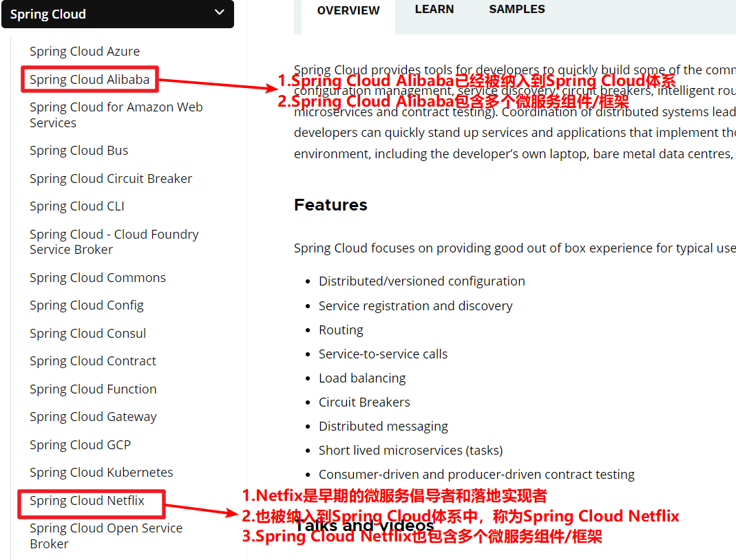The image size is (736, 560).
Task: Navigate to Spring Cloud GCP
Action: pyautogui.click(x=80, y=445)
